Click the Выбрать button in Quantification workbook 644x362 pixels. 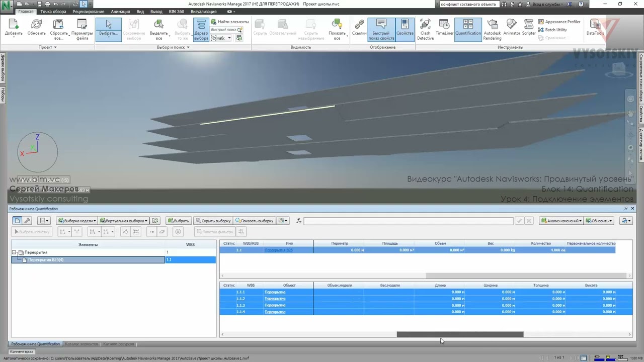178,221
